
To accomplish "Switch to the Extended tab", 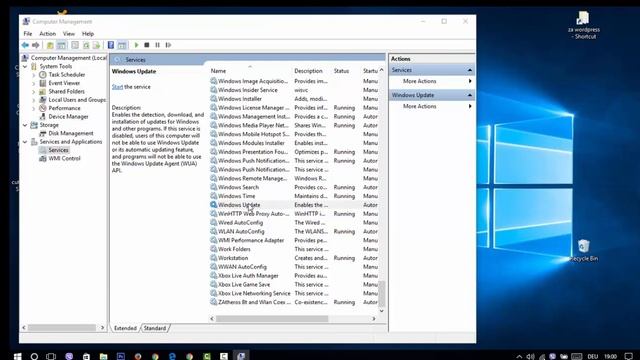I will 125,328.
